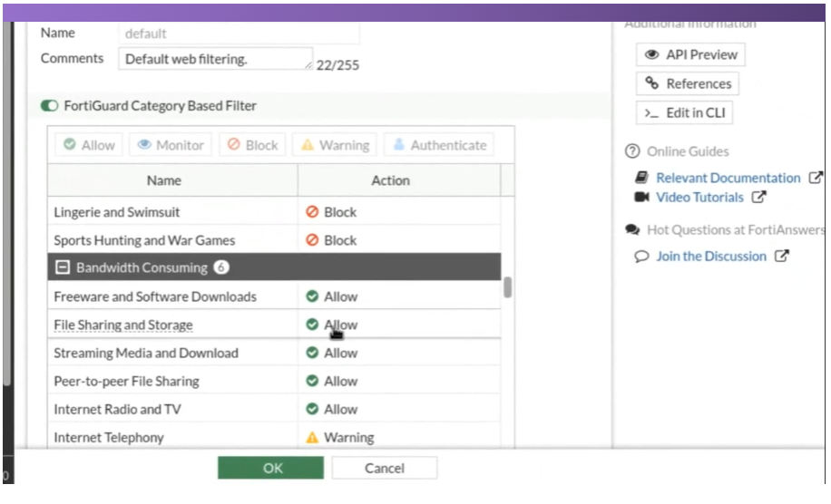Click the References link-chain icon

[652, 83]
